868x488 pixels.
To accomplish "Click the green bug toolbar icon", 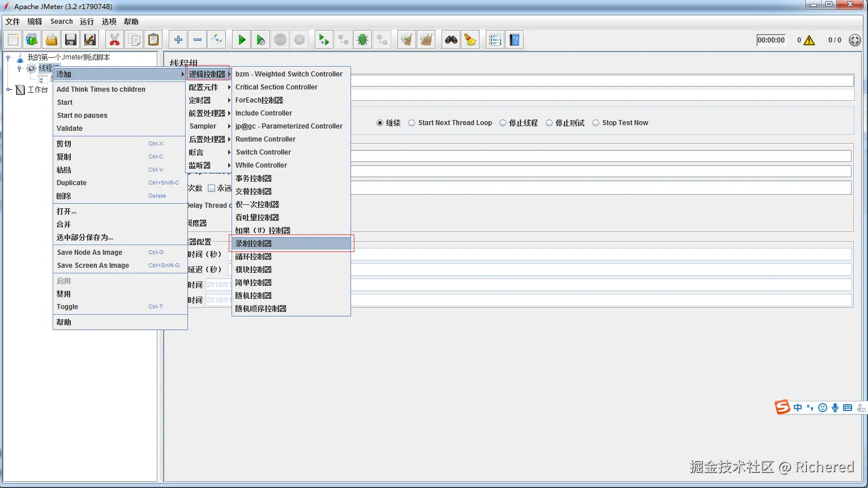I will [362, 40].
